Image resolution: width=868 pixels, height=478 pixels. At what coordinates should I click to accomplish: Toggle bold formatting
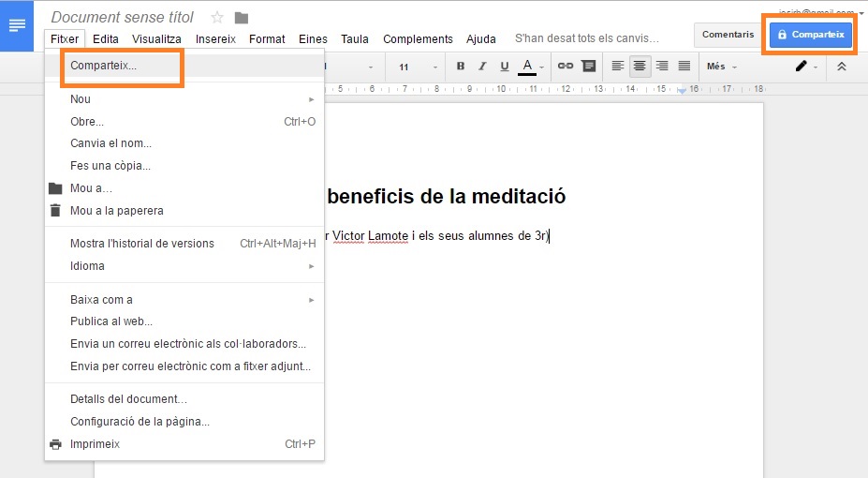click(x=460, y=66)
